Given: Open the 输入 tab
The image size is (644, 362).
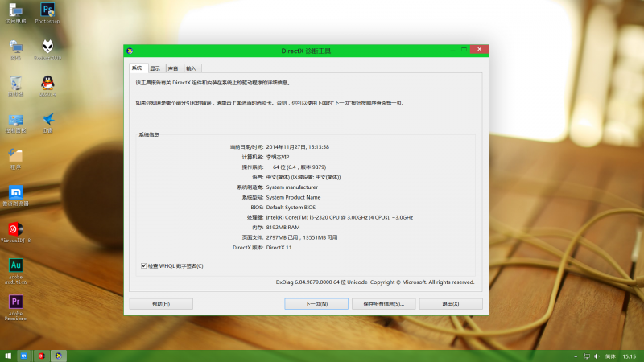Looking at the screenshot, I should coord(192,68).
